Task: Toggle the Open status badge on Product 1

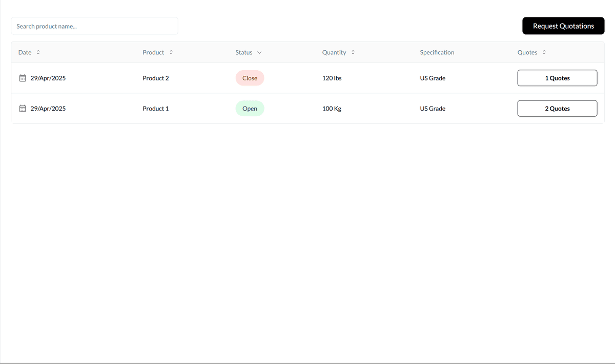Action: pos(250,108)
